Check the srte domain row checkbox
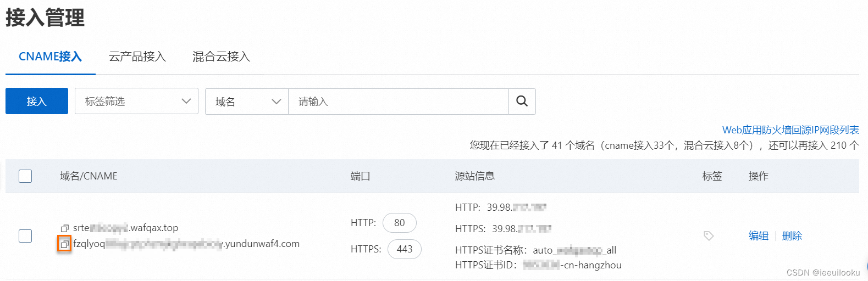Viewport: 868px width, 281px height. coord(25,236)
